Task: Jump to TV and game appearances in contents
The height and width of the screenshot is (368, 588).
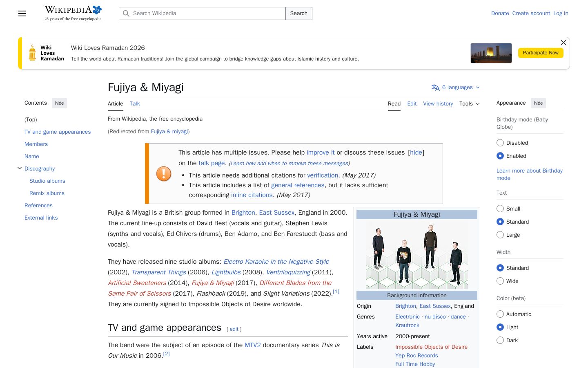Action: click(58, 132)
